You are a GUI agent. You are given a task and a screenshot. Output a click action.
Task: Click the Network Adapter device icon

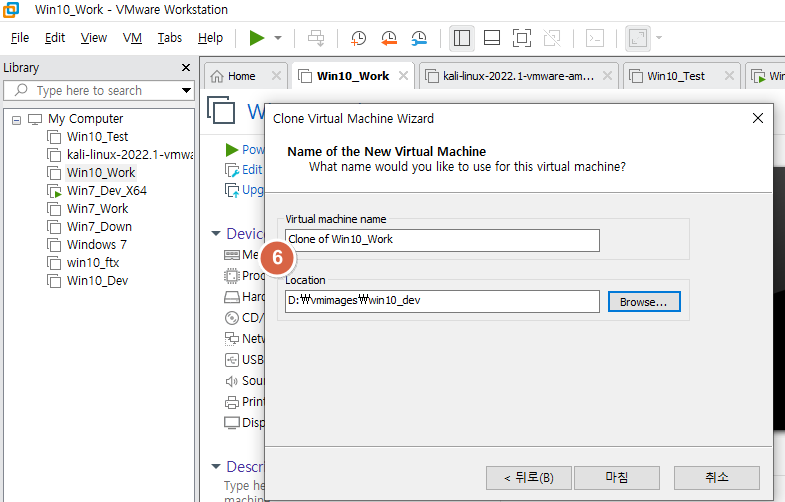coord(232,339)
